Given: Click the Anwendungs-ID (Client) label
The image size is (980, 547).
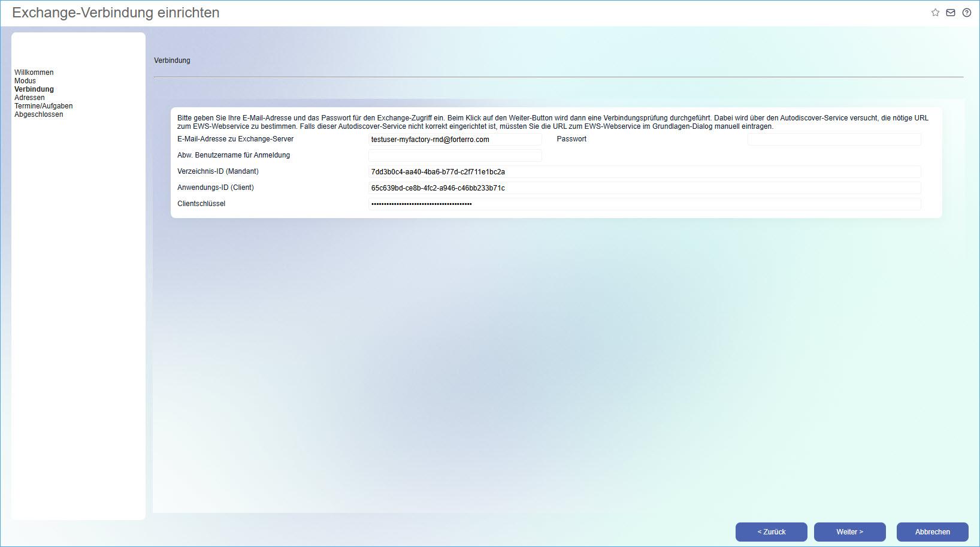Looking at the screenshot, I should (x=216, y=188).
